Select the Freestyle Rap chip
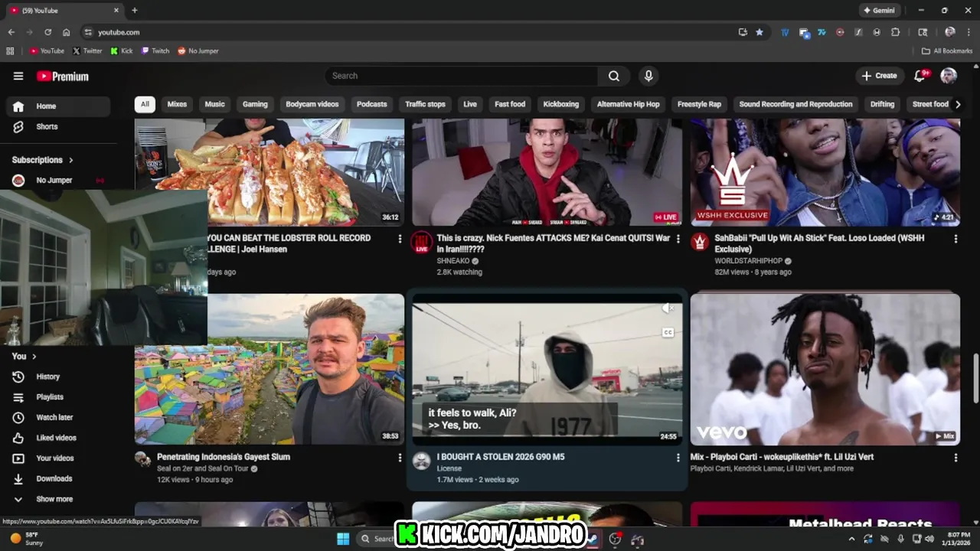The width and height of the screenshot is (980, 551). [x=699, y=104]
